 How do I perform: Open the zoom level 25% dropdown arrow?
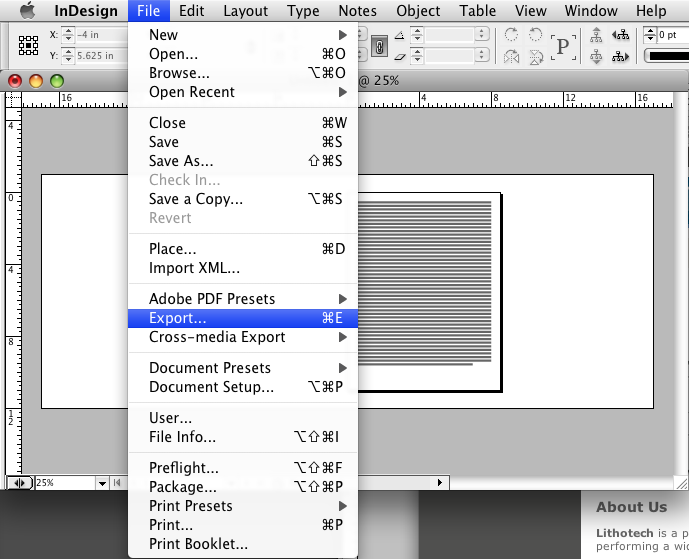point(102,483)
